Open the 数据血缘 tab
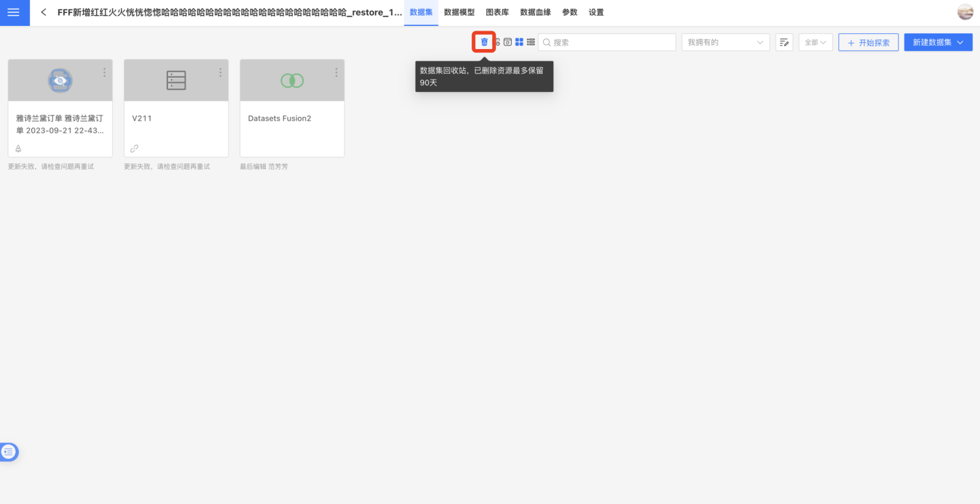Viewport: 980px width, 504px height. (x=535, y=12)
